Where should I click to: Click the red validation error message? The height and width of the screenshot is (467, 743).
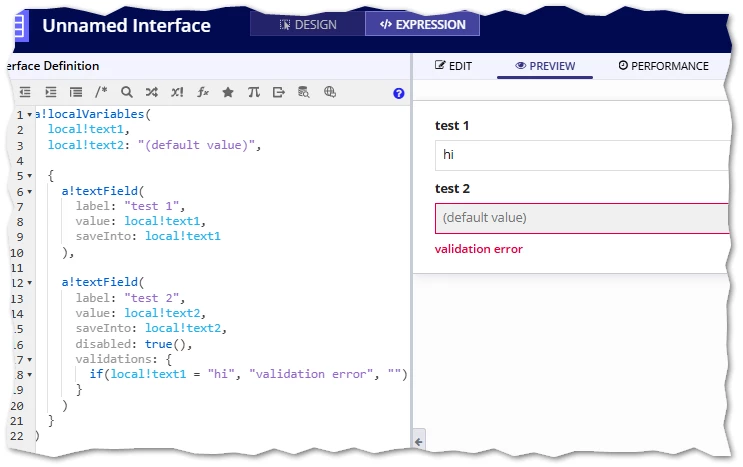[479, 249]
